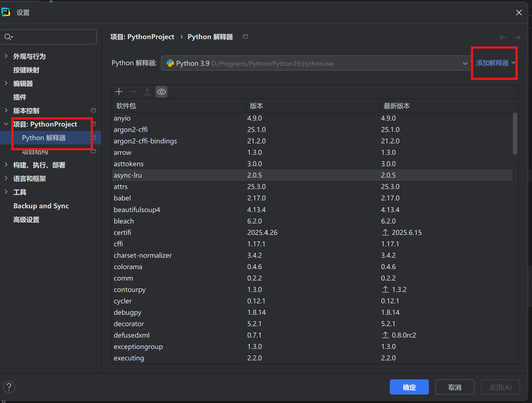The image size is (532, 403).
Task: Click the back navigation arrow
Action: 503,37
